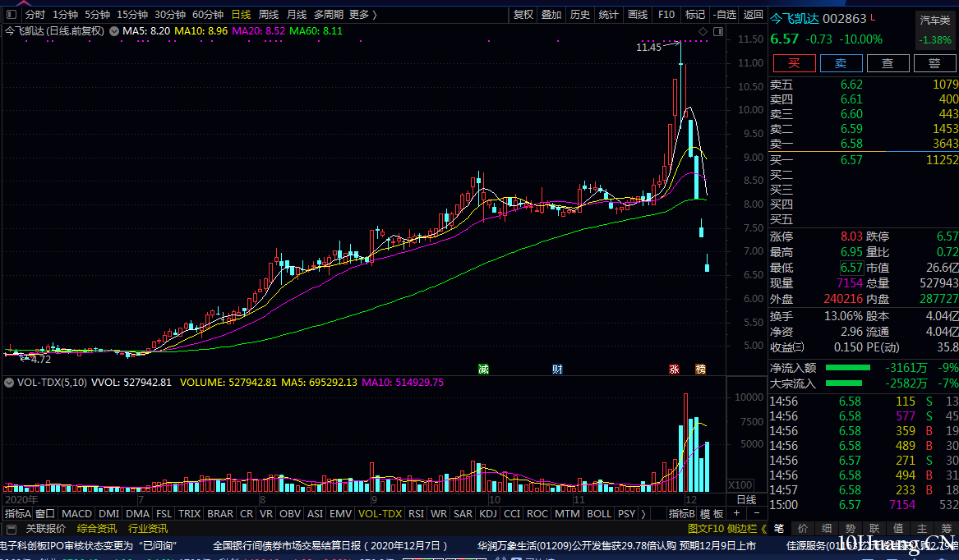This screenshot has height=560, width=959.
Task: Zoom in chart with the plus button
Action: tap(737, 513)
